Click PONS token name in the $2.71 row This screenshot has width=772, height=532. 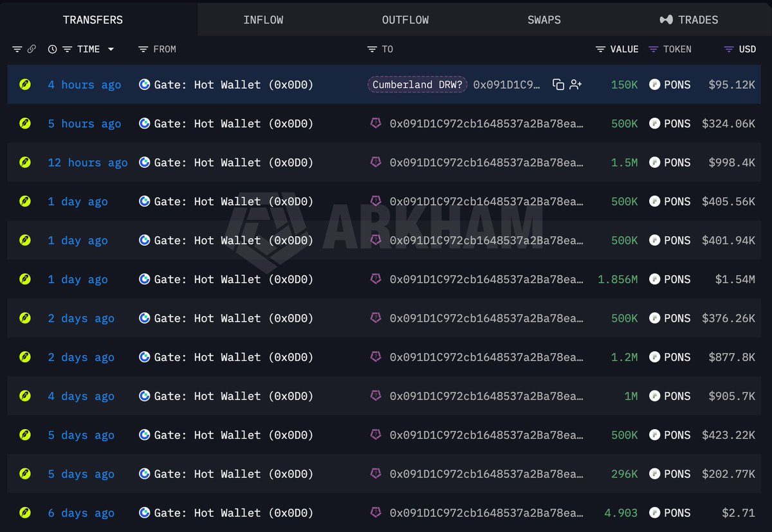(x=677, y=513)
